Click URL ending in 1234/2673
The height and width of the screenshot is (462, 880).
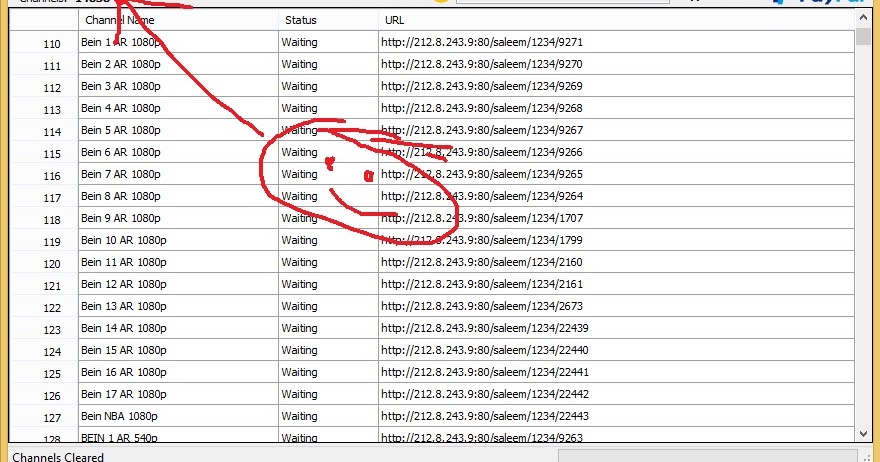coord(482,306)
